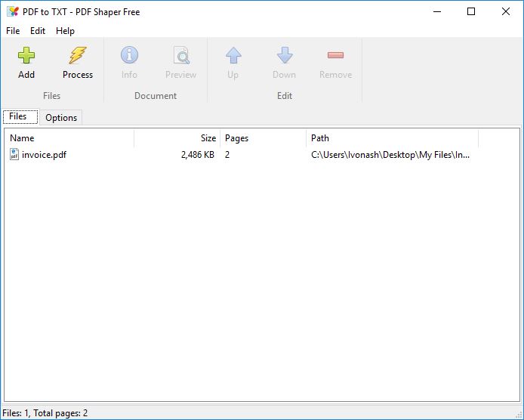Maximize the PDF Shaper window
Image resolution: width=524 pixels, height=420 pixels.
[x=471, y=11]
